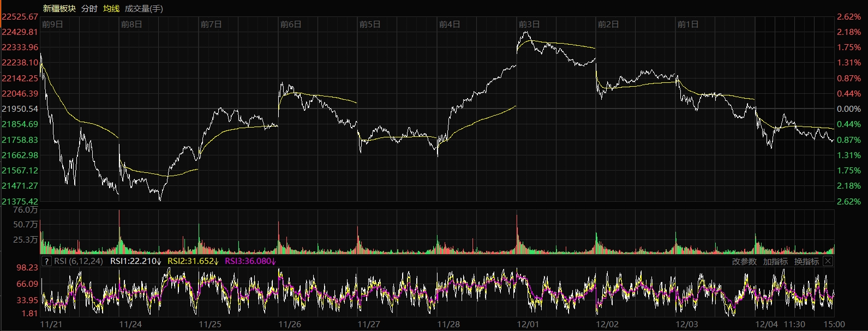Toggle the 均线 average line legend
This screenshot has width=868, height=331.
(111, 9)
